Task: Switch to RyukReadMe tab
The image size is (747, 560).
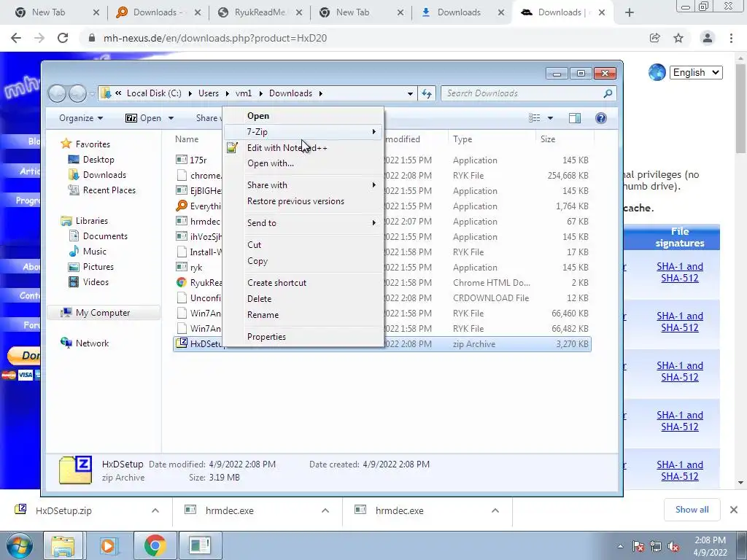Action: point(260,12)
